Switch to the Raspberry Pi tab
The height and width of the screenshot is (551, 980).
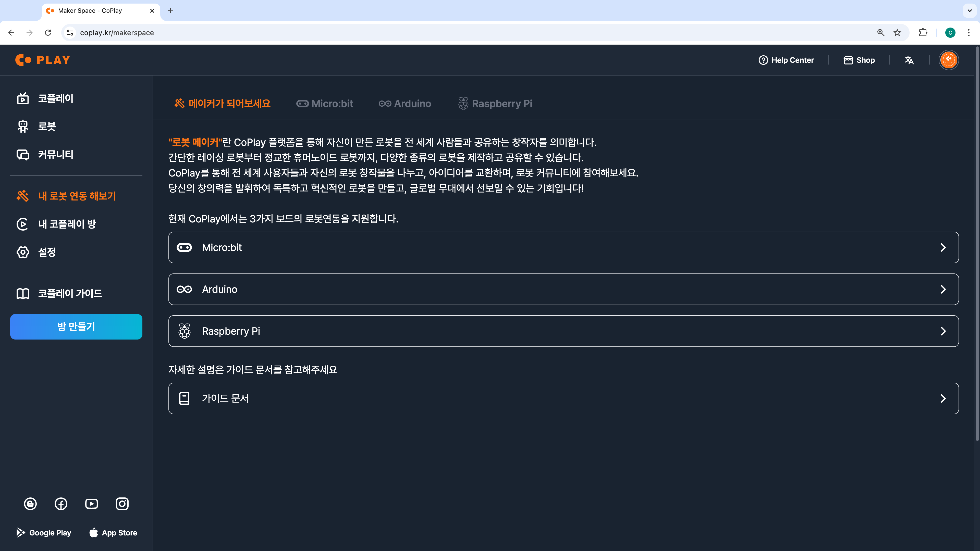tap(495, 103)
